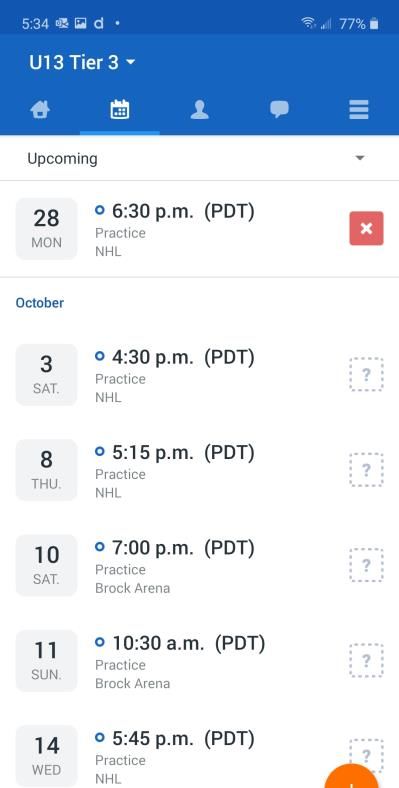Screen dimensions: 399x788
Task: Set availability for October 11 morning practice
Action: [x=366, y=660]
